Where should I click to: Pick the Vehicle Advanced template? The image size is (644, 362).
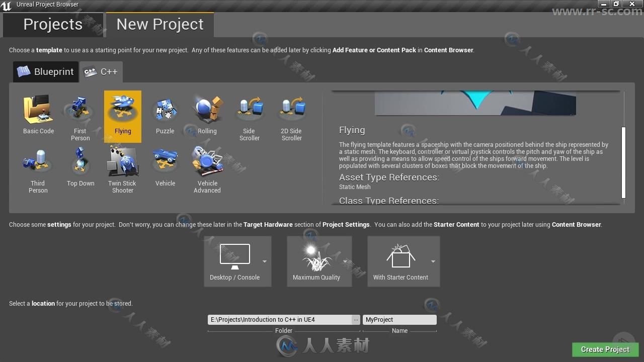click(x=207, y=169)
